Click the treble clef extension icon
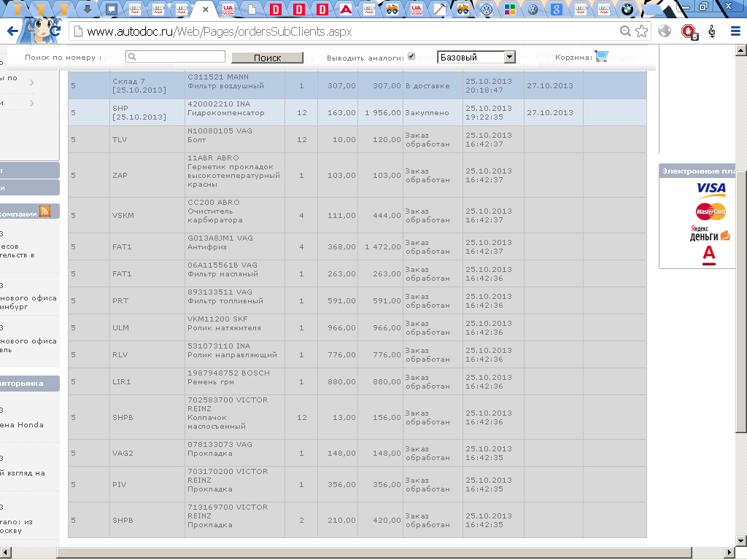This screenshot has height=560, width=747. 712,31
